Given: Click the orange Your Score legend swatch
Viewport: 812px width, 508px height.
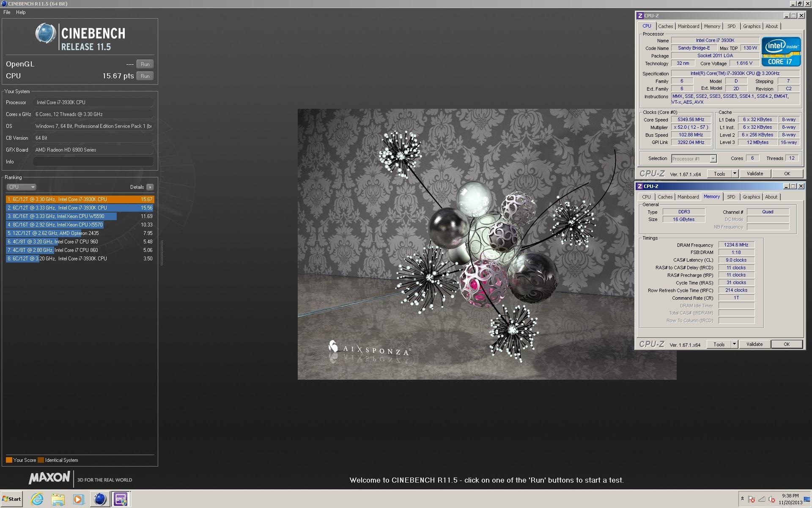Looking at the screenshot, I should pyautogui.click(x=9, y=460).
